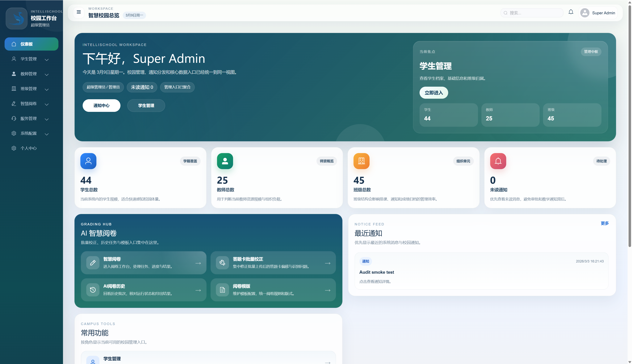Select the 仪表板 dashboard icon in the sidebar
632x364 pixels.
[x=14, y=44]
